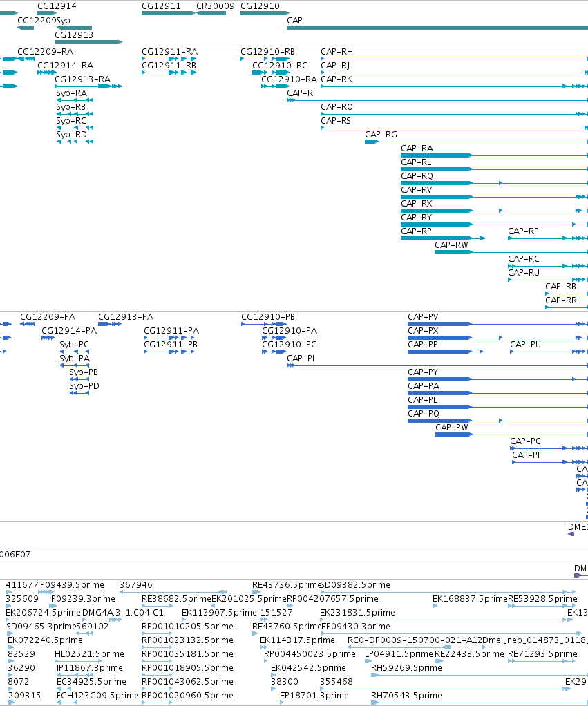Click the CAP-PU protein label

pyautogui.click(x=525, y=345)
